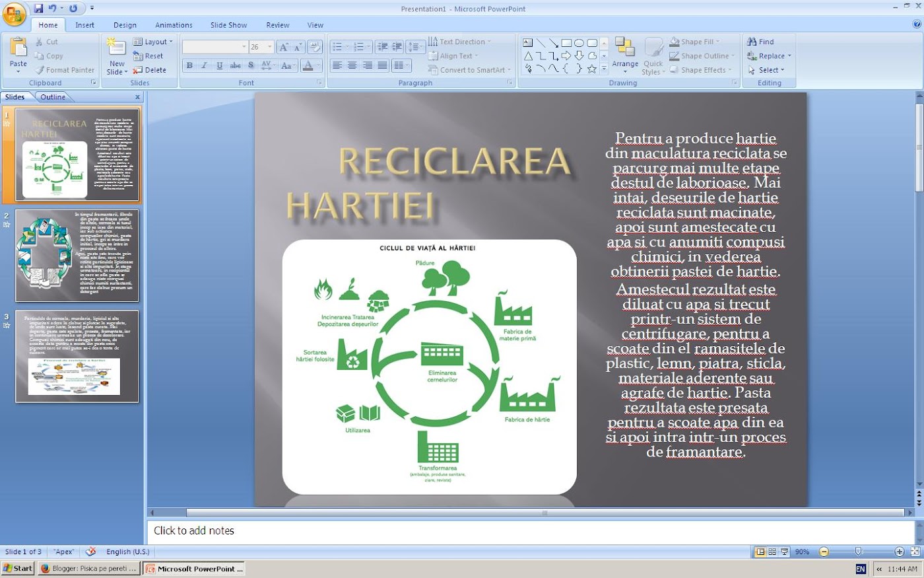
Task: Pick the arrow line shape
Action: point(554,43)
